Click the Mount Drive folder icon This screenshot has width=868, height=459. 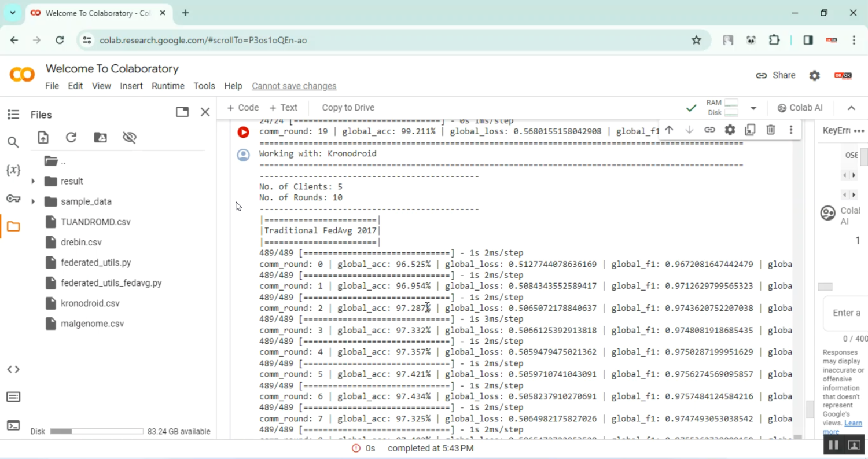coord(100,137)
